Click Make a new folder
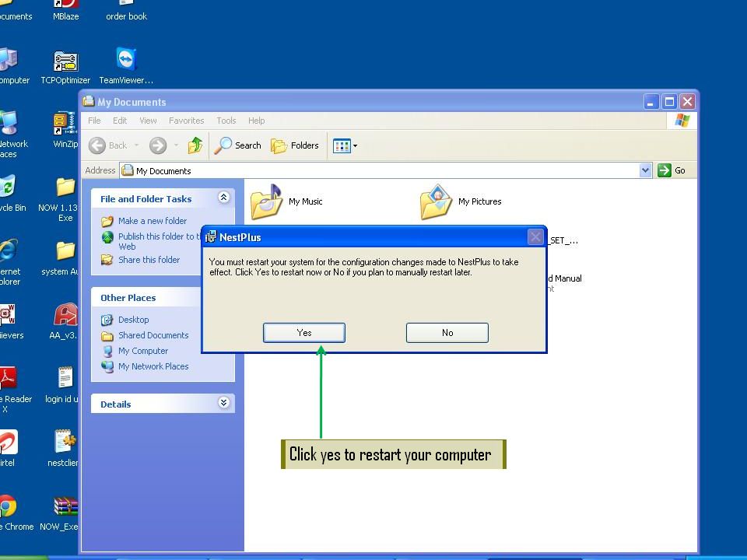 (x=153, y=221)
